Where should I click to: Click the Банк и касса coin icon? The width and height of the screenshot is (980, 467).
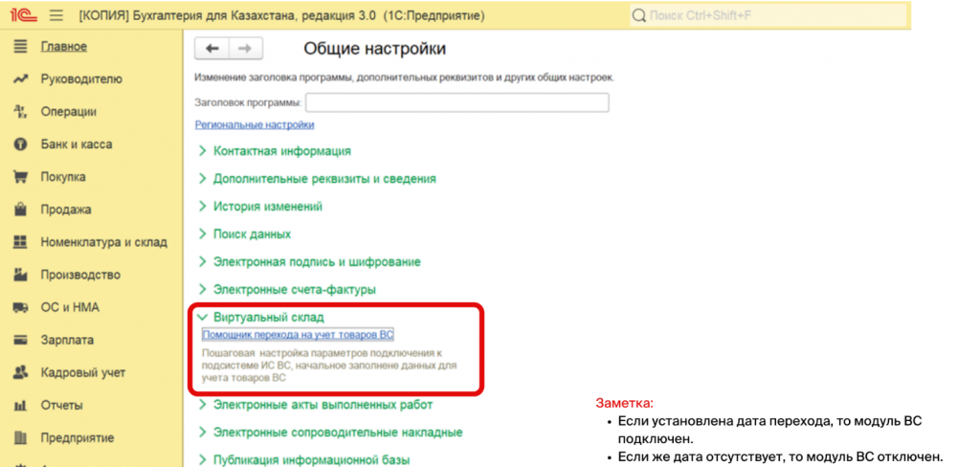(21, 145)
